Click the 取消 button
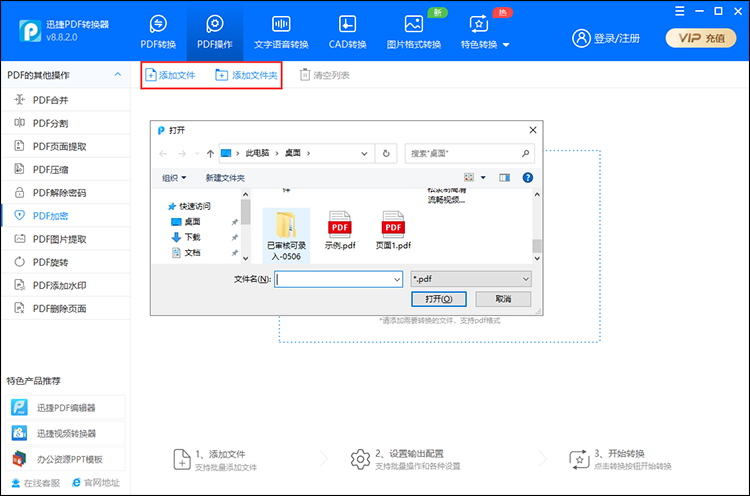750x496 pixels. [x=503, y=299]
